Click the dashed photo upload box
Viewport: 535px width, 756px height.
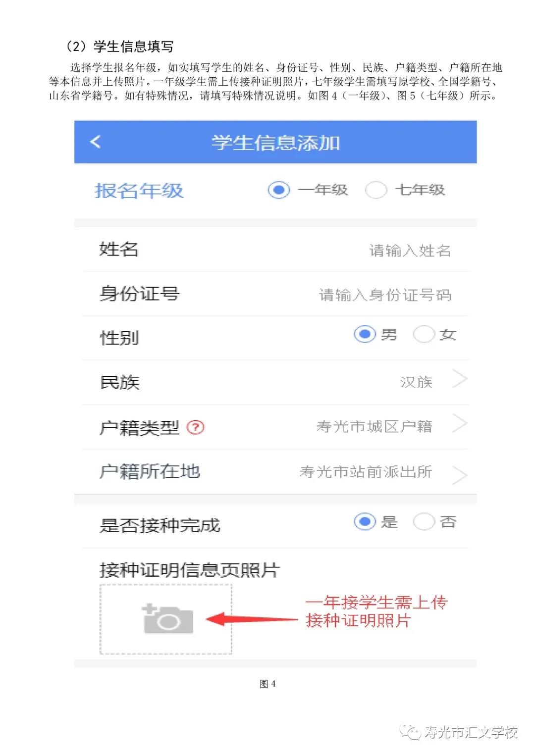[166, 619]
